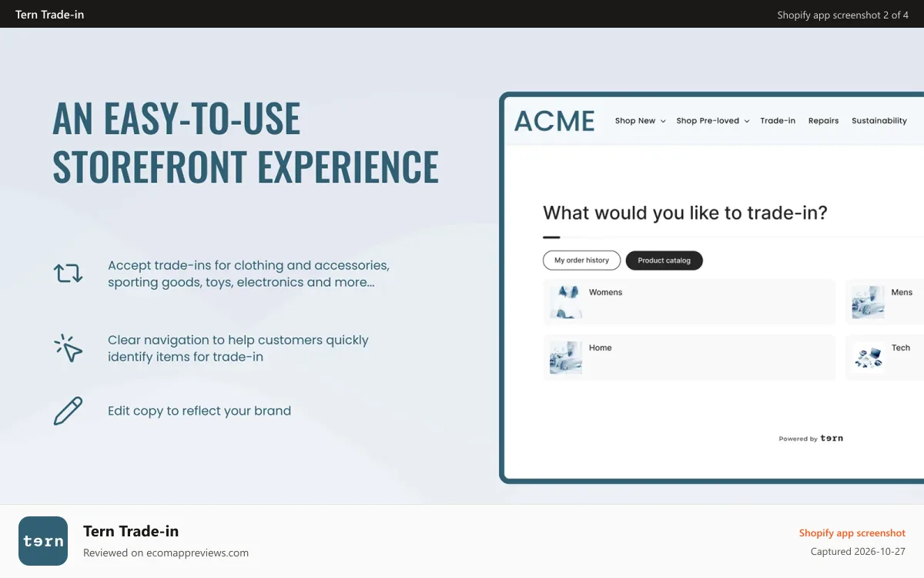Choose the Home category card

tap(689, 358)
